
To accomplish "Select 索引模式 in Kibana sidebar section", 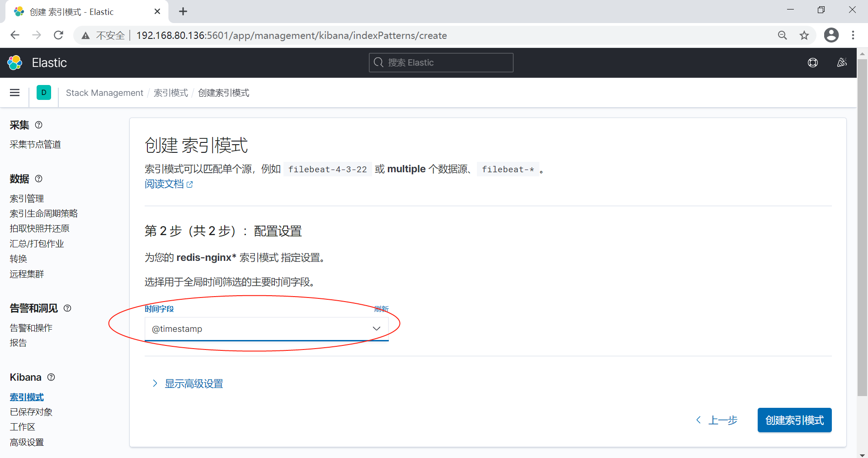I will (x=27, y=397).
